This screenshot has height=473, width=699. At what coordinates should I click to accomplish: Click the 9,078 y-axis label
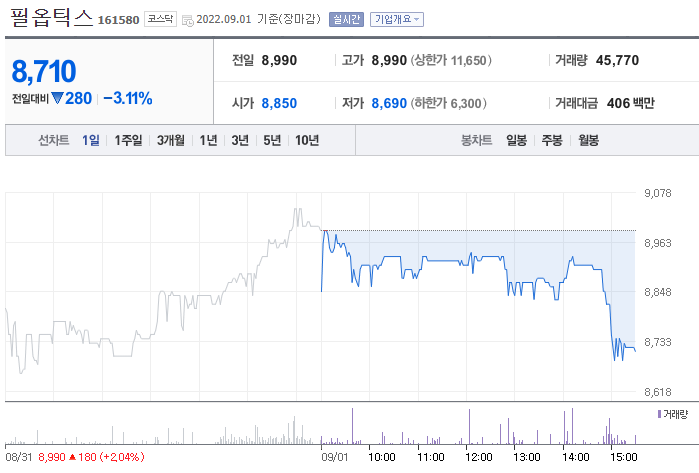[658, 193]
